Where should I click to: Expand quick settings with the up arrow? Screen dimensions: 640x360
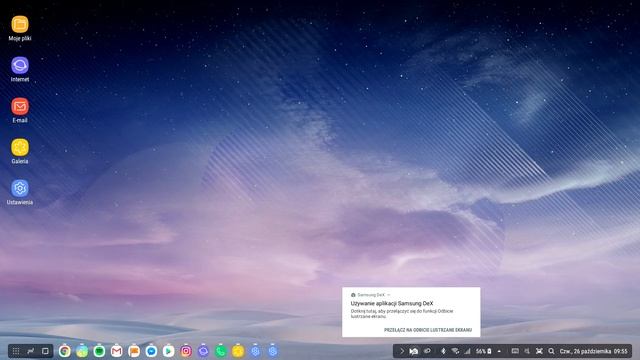coord(499,351)
